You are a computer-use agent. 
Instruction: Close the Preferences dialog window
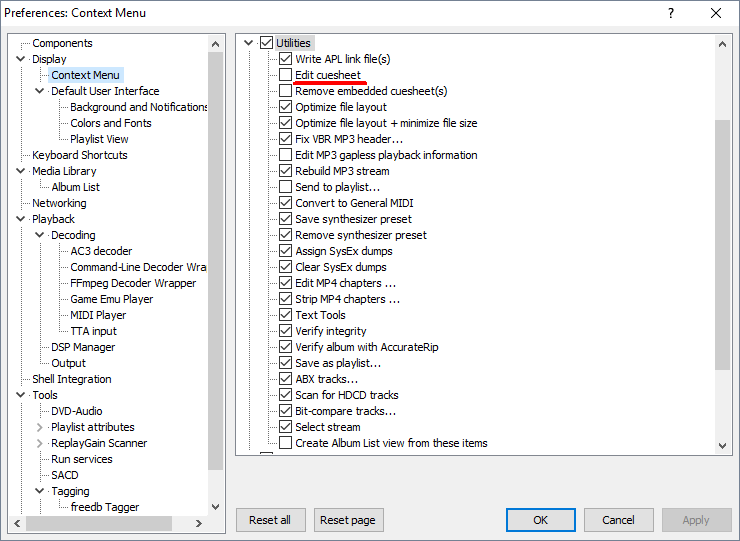(715, 13)
